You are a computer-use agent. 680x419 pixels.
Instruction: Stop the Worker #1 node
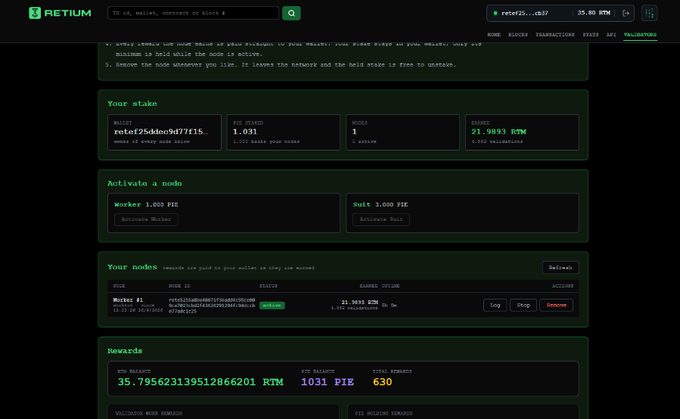(x=523, y=305)
